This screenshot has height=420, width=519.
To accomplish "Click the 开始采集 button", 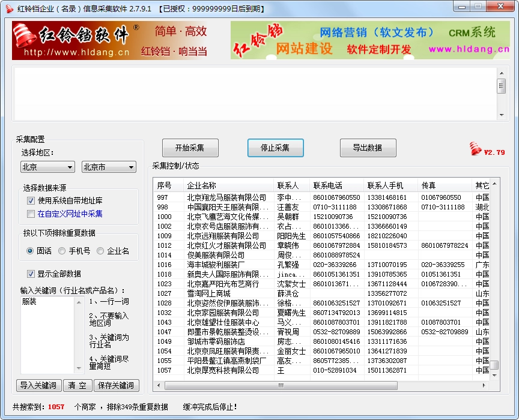I will pos(190,148).
